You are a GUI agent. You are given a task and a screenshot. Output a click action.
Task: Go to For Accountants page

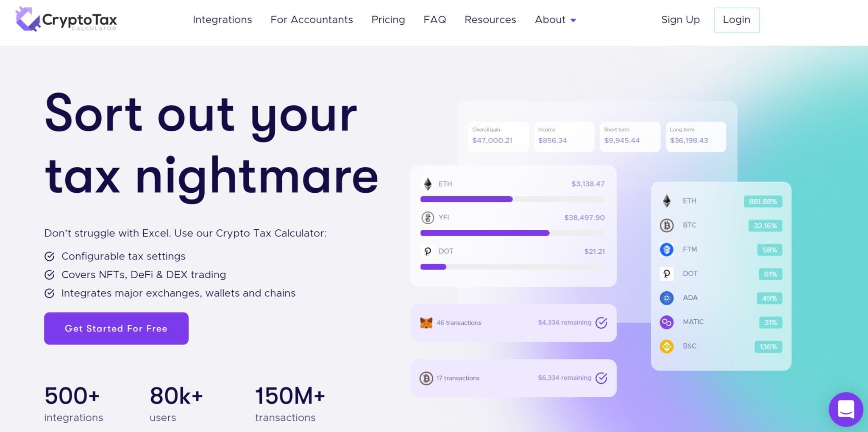[312, 20]
